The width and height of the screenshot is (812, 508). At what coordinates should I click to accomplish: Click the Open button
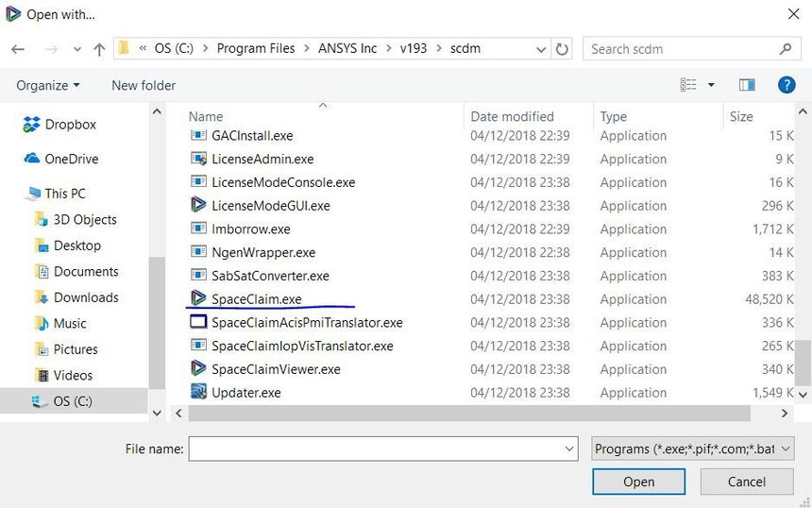coord(638,482)
